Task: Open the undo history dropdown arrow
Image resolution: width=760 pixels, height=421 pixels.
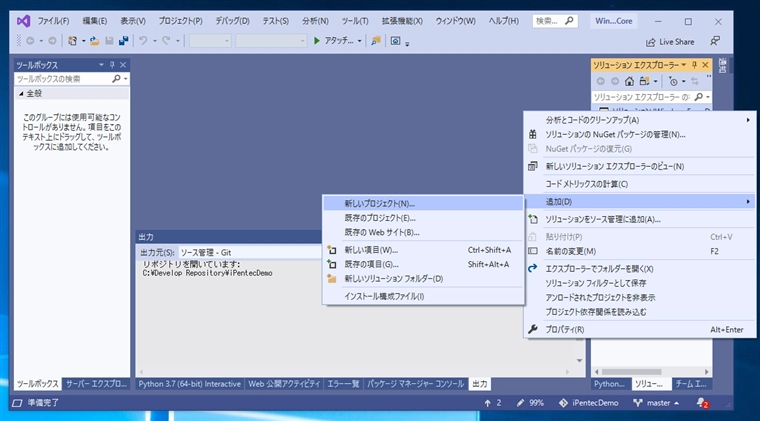Action: tap(155, 41)
